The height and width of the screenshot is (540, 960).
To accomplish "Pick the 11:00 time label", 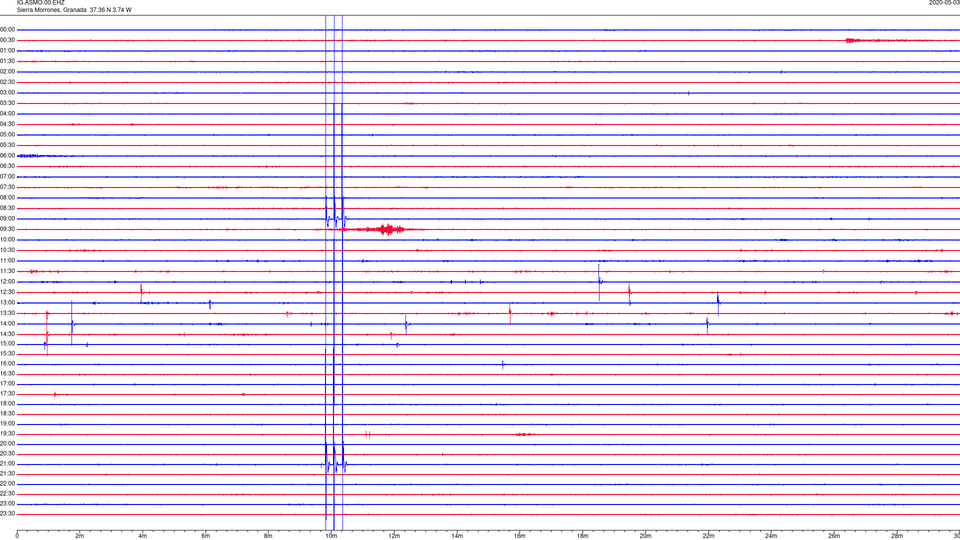I will pos(8,261).
